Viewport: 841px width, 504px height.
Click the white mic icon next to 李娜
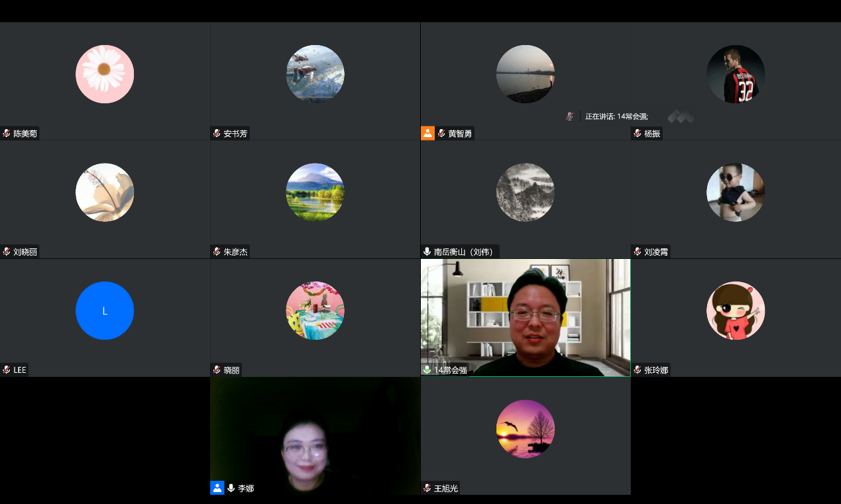tap(231, 488)
